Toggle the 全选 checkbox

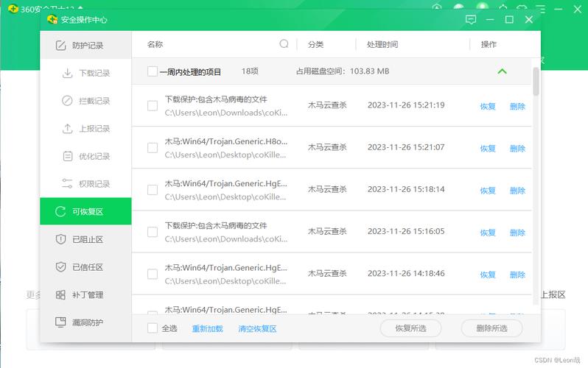[x=153, y=328]
